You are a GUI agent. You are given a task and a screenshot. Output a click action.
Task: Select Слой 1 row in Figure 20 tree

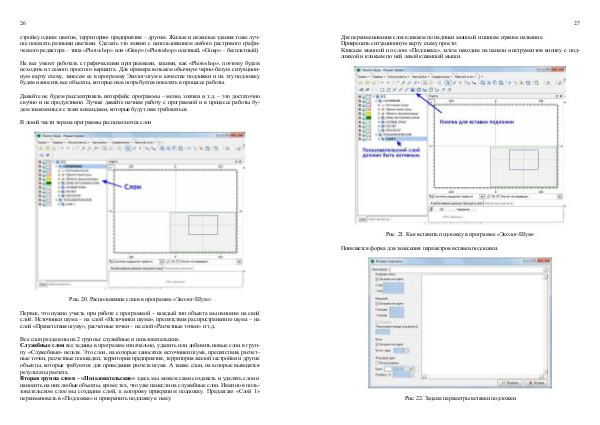click(x=68, y=204)
